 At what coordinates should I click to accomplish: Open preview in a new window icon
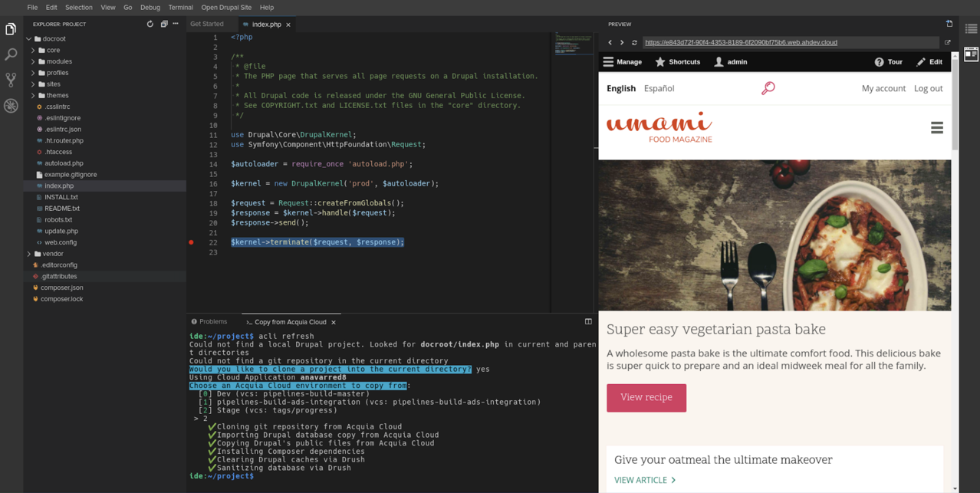(x=947, y=43)
